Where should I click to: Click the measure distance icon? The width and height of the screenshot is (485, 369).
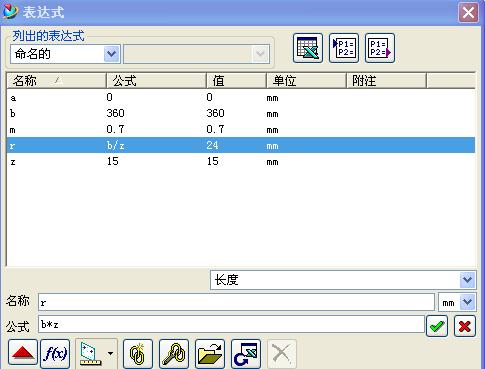click(x=90, y=353)
